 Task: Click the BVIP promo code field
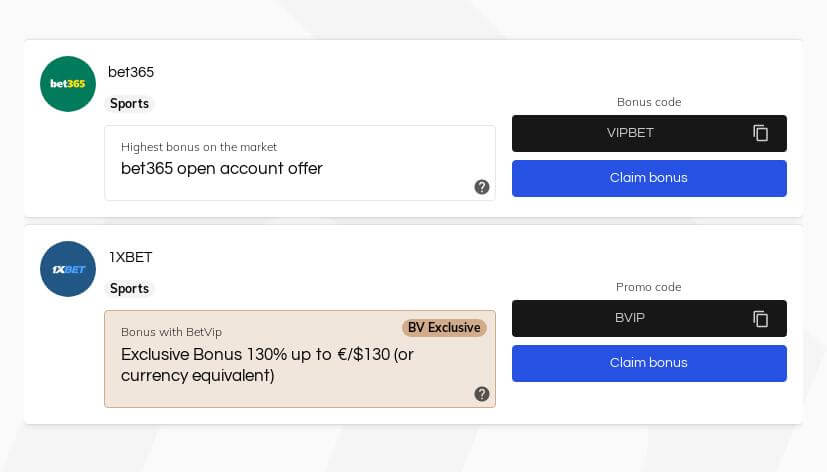click(x=649, y=319)
